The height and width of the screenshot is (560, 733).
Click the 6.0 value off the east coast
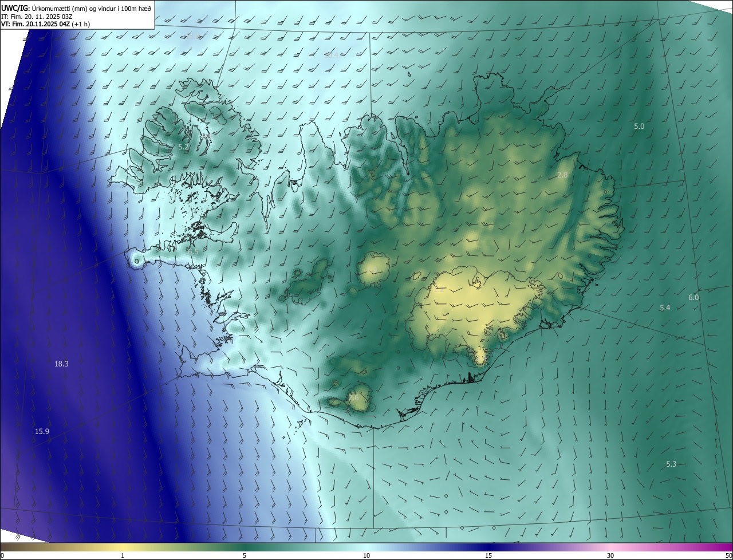[693, 298]
